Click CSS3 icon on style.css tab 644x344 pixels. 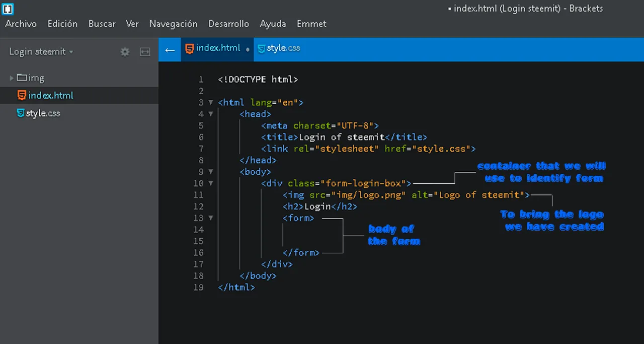click(261, 49)
